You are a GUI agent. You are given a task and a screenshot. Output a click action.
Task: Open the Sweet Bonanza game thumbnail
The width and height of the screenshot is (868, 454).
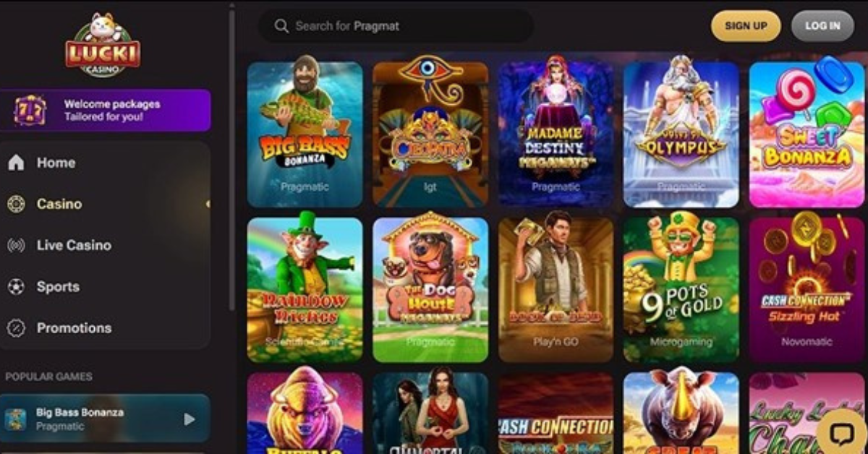pos(807,134)
